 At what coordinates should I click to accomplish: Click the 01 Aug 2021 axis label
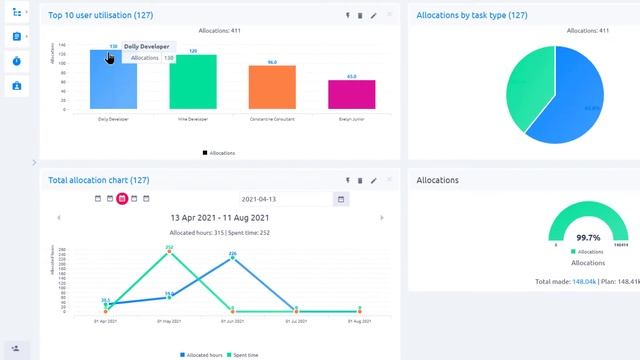(360, 321)
